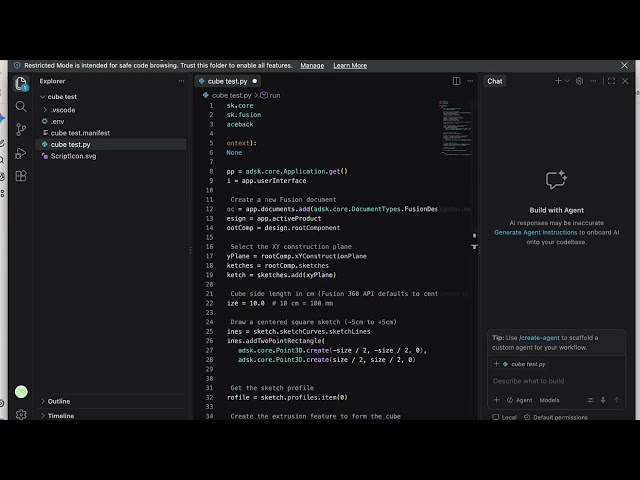Select the cube test.py editor tab

pos(228,81)
